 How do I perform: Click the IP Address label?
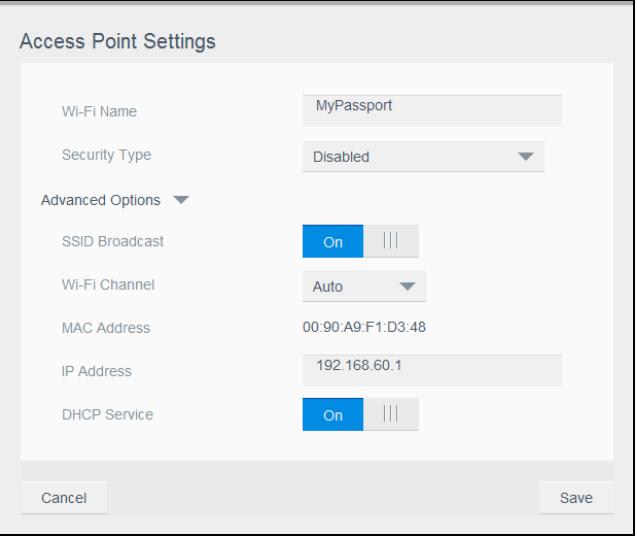coord(96,371)
